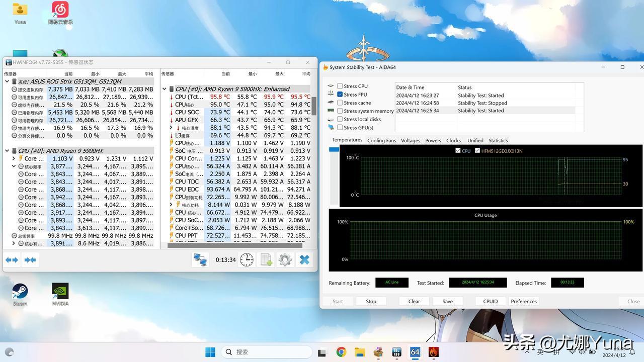The image size is (644, 362).
Task: Click the blue X close sensors icon
Action: [304, 260]
